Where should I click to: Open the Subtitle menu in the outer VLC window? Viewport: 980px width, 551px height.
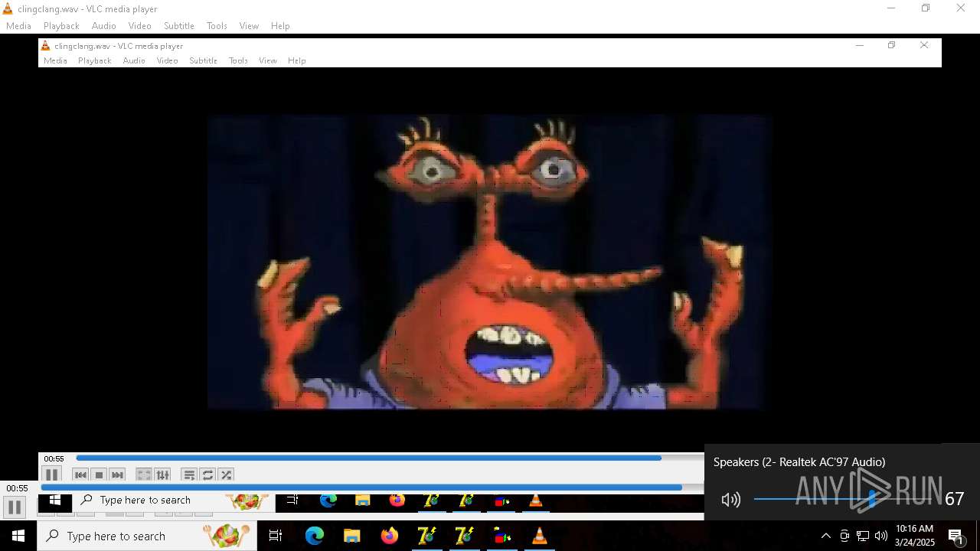(x=179, y=26)
